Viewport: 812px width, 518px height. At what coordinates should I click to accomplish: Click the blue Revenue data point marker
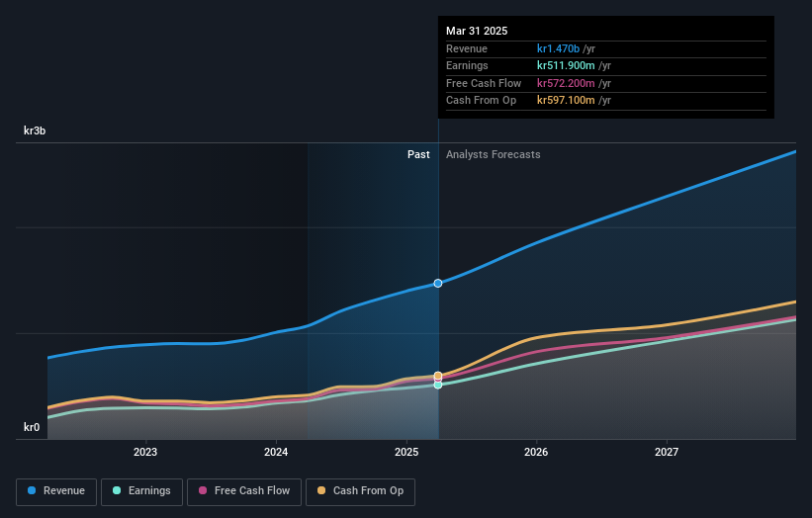click(x=438, y=283)
